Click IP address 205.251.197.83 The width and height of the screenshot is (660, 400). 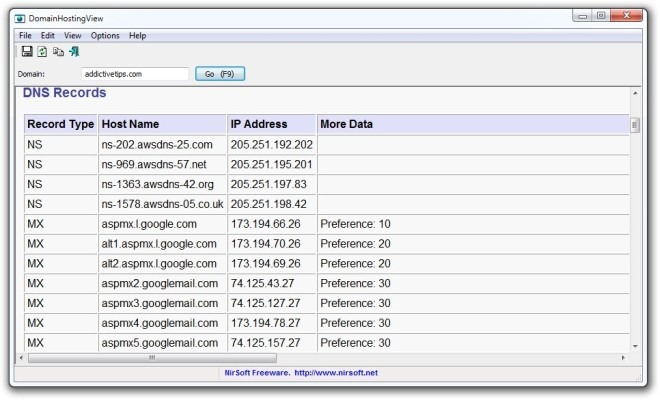tap(269, 184)
